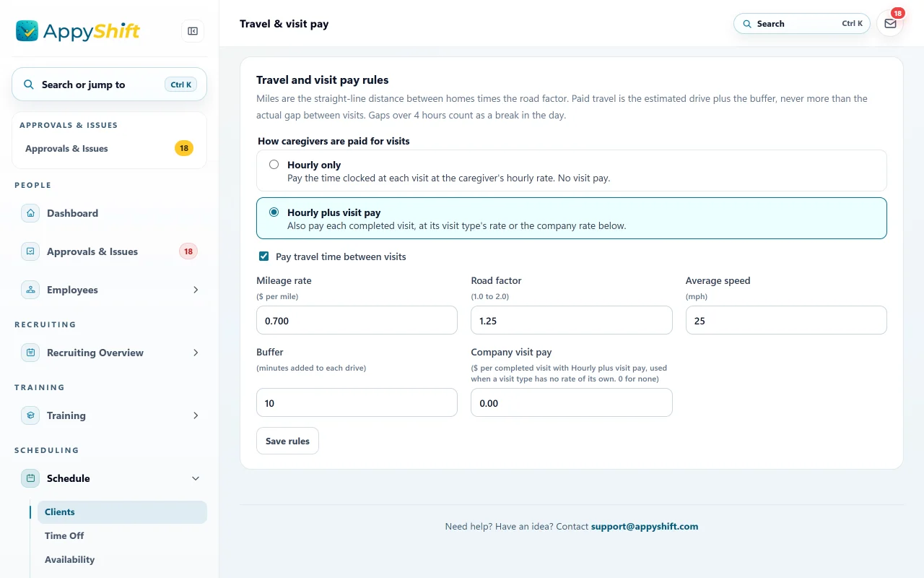This screenshot has width=924, height=578.
Task: Uncheck Pay travel time between visits
Action: (x=264, y=256)
